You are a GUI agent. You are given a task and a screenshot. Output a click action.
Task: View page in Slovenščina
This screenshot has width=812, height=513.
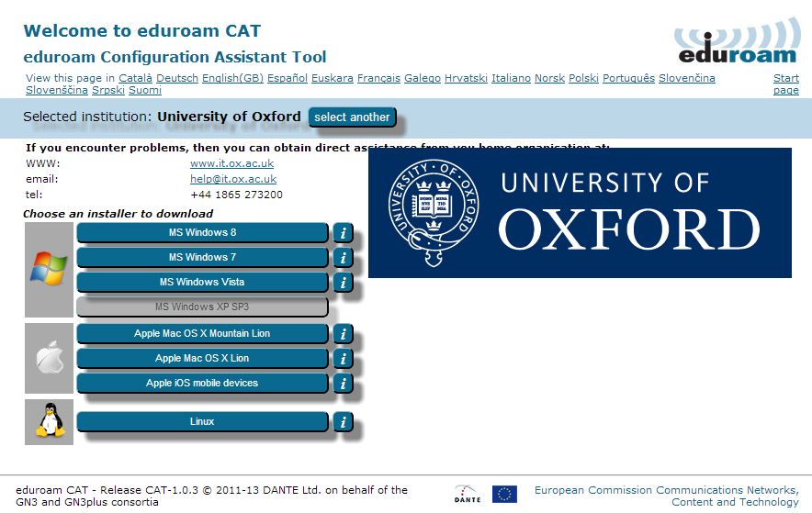point(56,90)
